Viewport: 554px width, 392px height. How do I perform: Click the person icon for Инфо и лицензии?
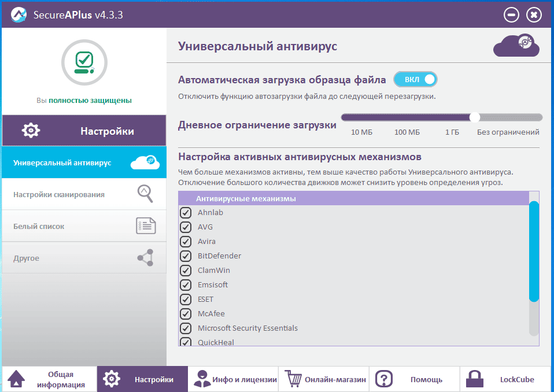click(202, 379)
